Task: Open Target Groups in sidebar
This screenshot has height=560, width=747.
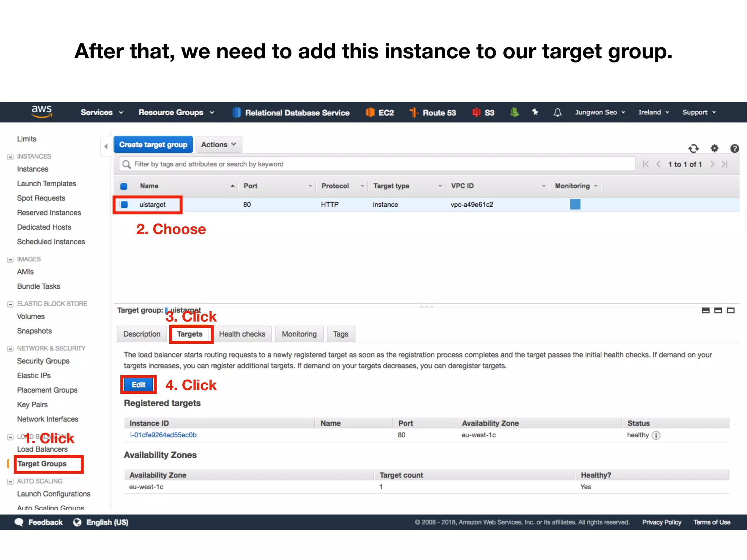Action: point(42,464)
